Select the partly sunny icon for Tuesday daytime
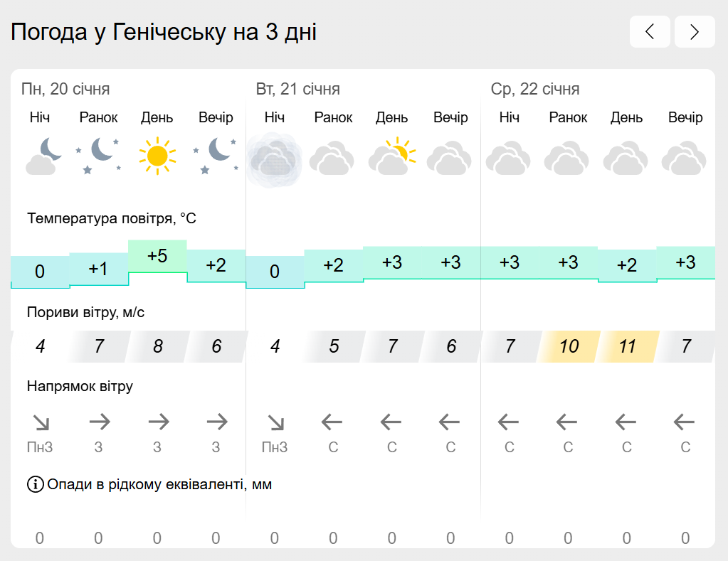Screen dimensions: 728x561 [392, 156]
